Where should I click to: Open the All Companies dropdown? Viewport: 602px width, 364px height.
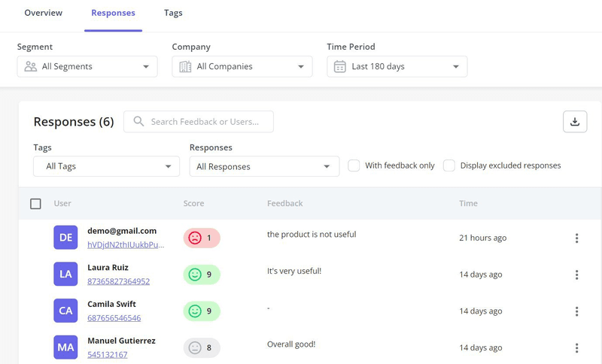tap(242, 67)
